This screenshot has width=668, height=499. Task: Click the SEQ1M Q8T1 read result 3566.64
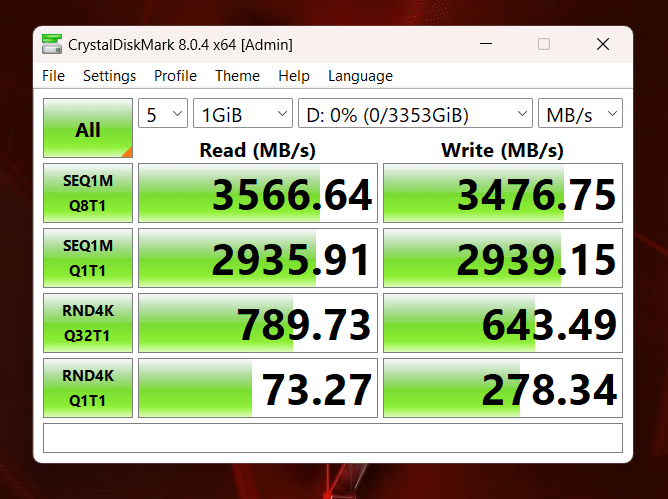click(258, 194)
